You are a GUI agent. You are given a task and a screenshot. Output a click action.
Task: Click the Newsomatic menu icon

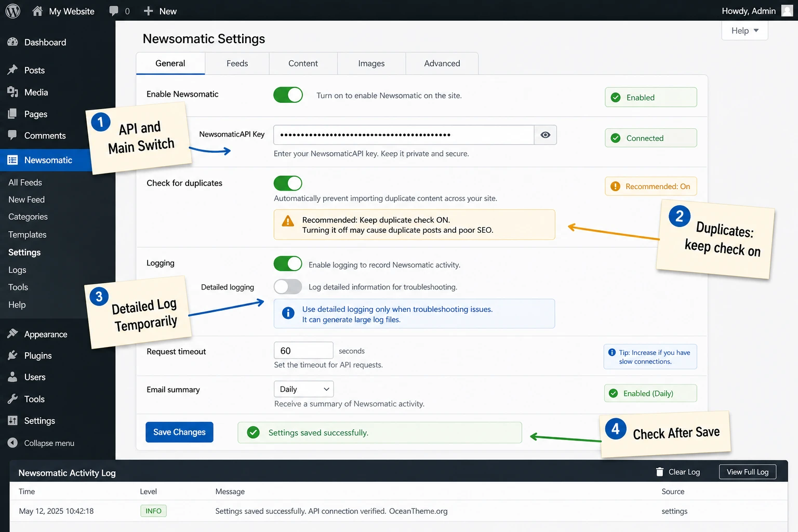[13, 160]
